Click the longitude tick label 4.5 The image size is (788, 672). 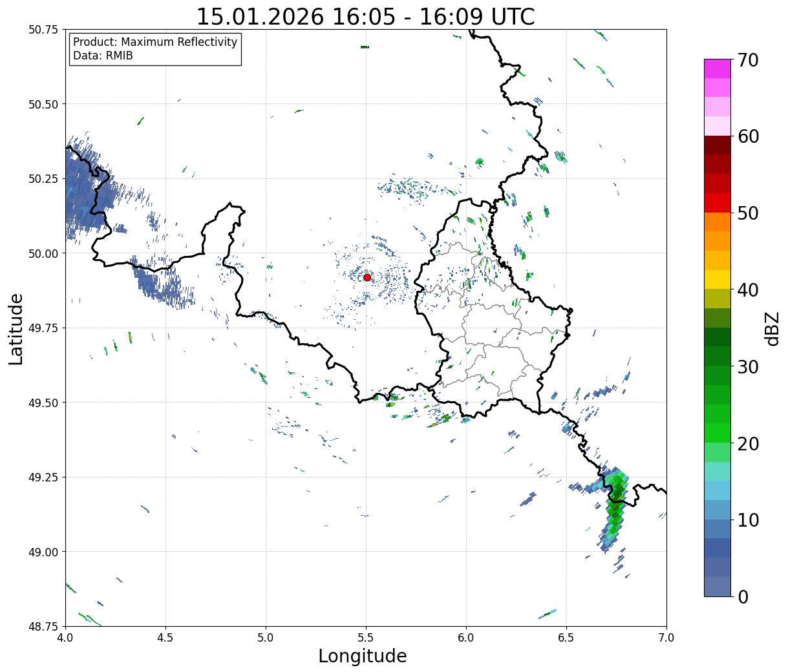pos(165,638)
